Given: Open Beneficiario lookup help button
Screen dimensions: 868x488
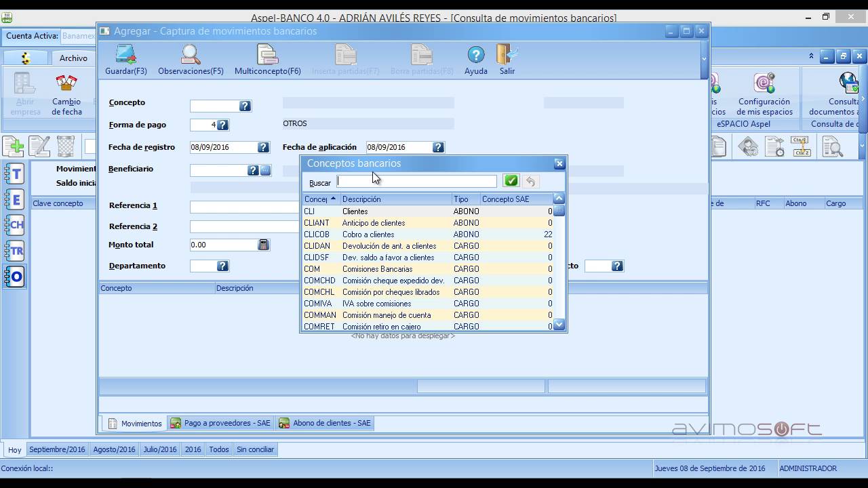Looking at the screenshot, I should pyautogui.click(x=253, y=171).
